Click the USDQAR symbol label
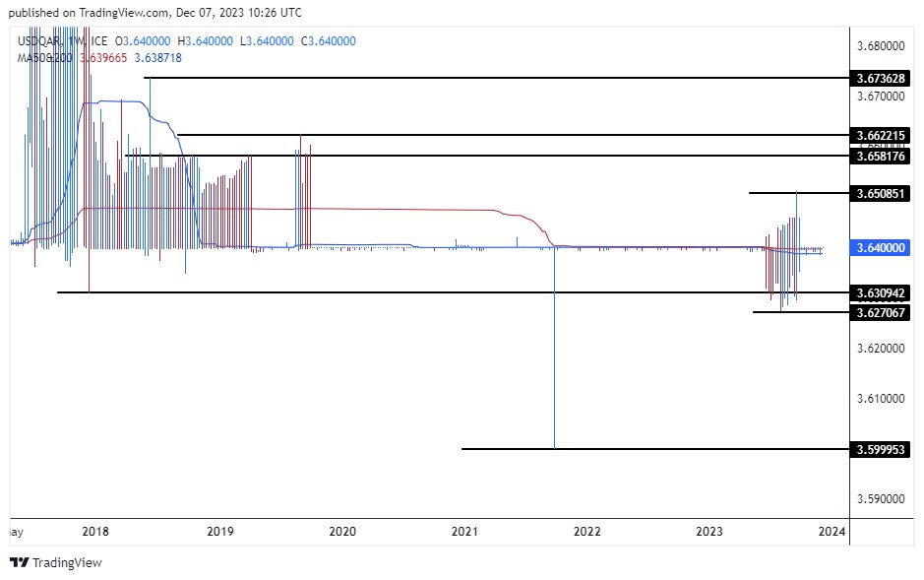Screen dimensions: 924x580 tap(39, 40)
